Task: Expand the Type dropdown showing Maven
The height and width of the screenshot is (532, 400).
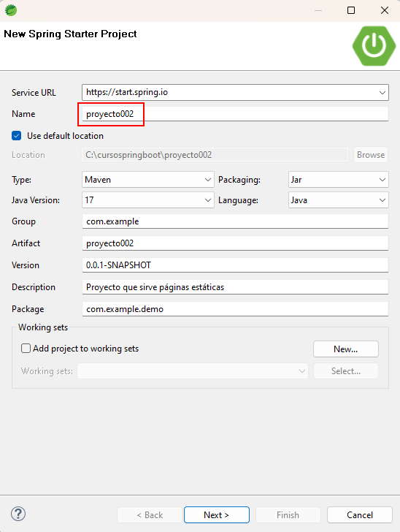Action: coord(147,180)
